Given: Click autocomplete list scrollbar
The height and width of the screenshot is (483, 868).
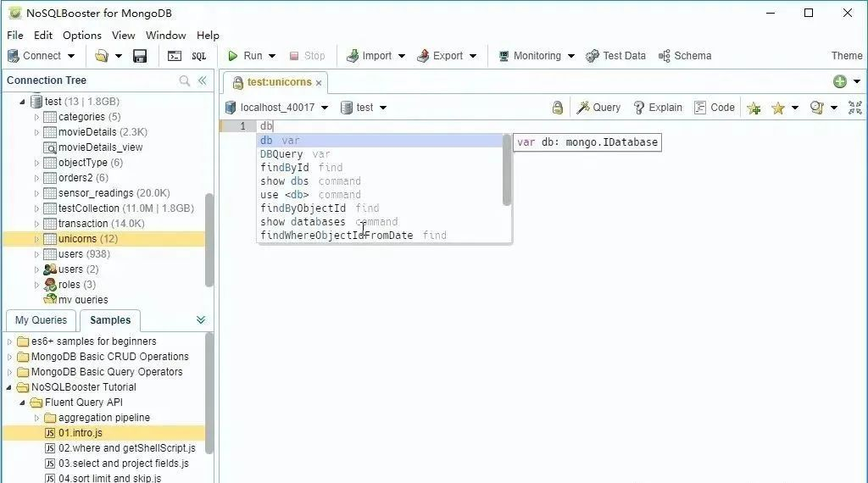Looking at the screenshot, I should tap(507, 170).
